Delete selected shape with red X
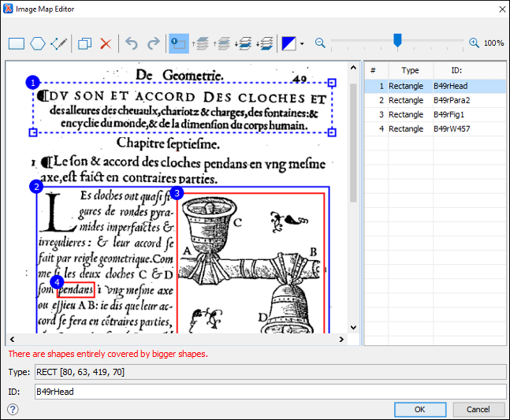This screenshot has width=510, height=420. (x=105, y=44)
